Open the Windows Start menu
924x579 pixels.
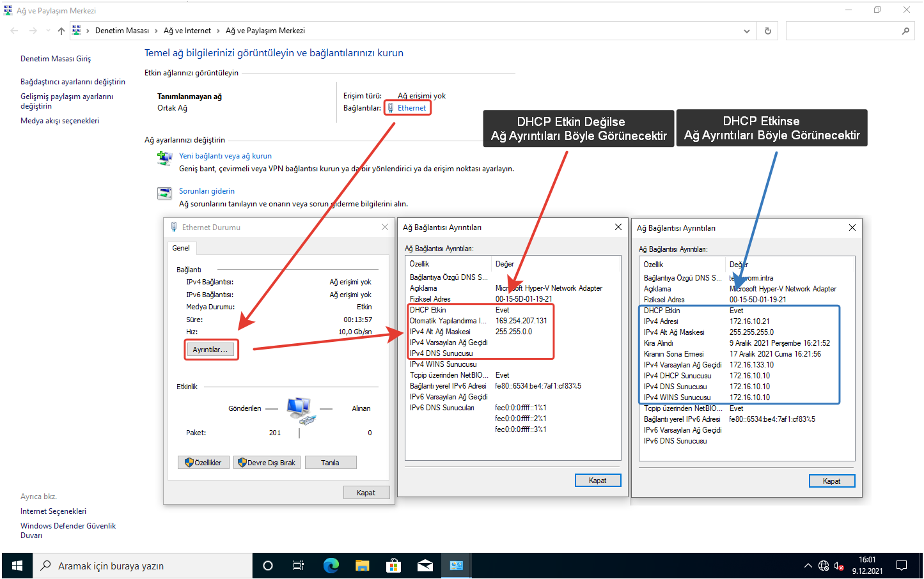pyautogui.click(x=17, y=566)
